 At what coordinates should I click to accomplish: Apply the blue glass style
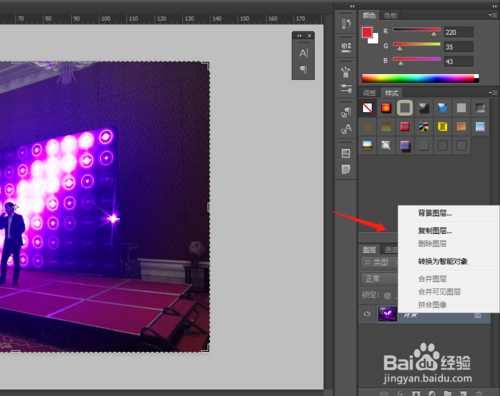[442, 108]
